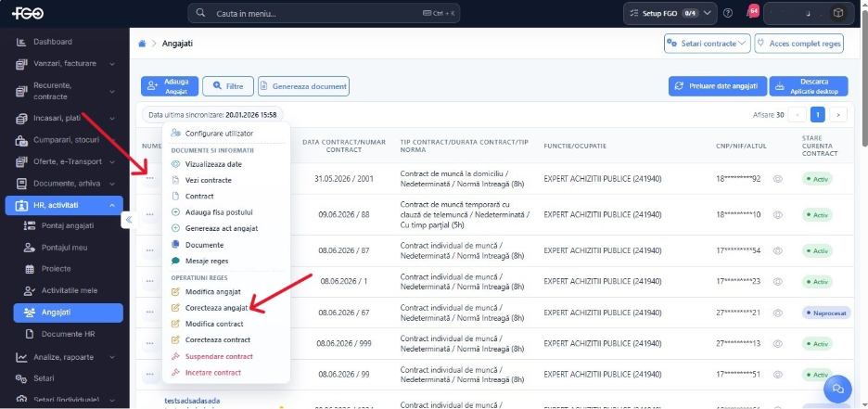Click the magnifier icon in search bar
This screenshot has height=409, width=868.
click(x=201, y=13)
